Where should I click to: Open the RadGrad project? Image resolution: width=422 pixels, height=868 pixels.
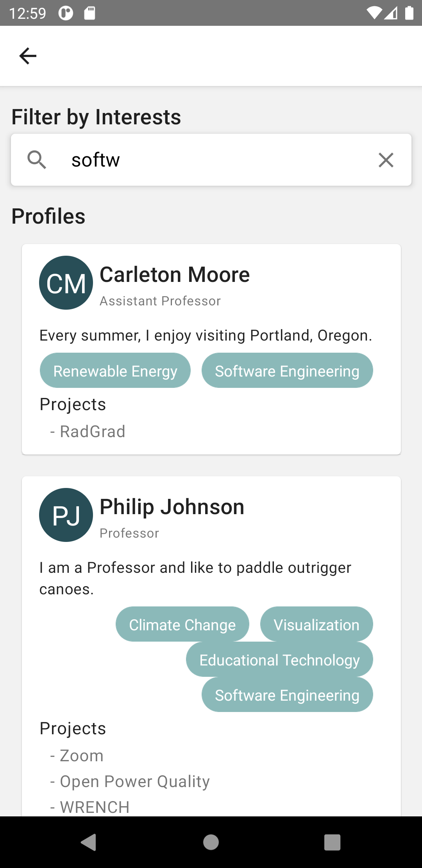point(93,432)
